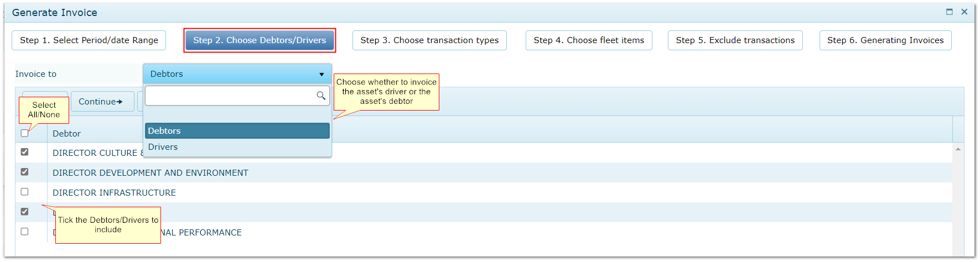Click the scroll up arrow in debtor list
The image size is (980, 262).
pyautogui.click(x=958, y=149)
